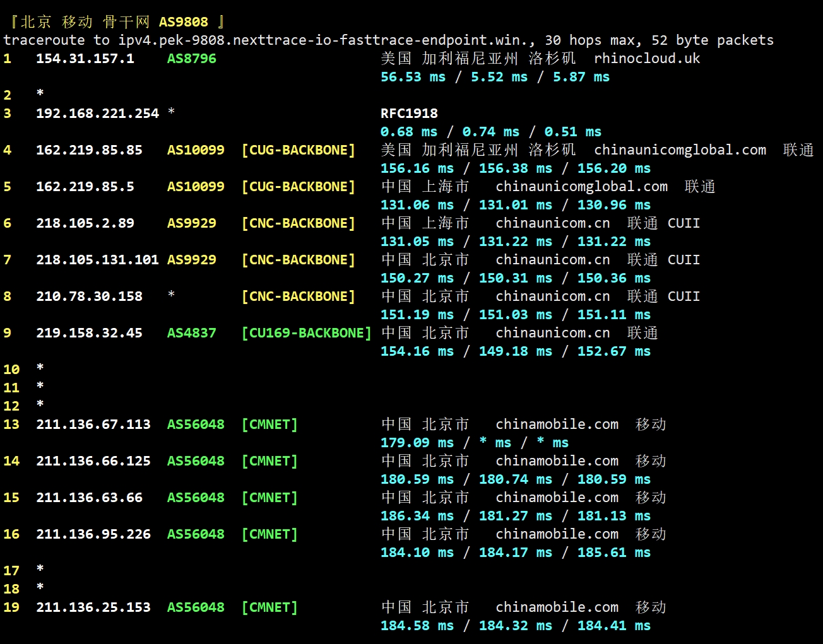Click IP address 210.78.30.158
This screenshot has width=823, height=644.
click(x=89, y=296)
